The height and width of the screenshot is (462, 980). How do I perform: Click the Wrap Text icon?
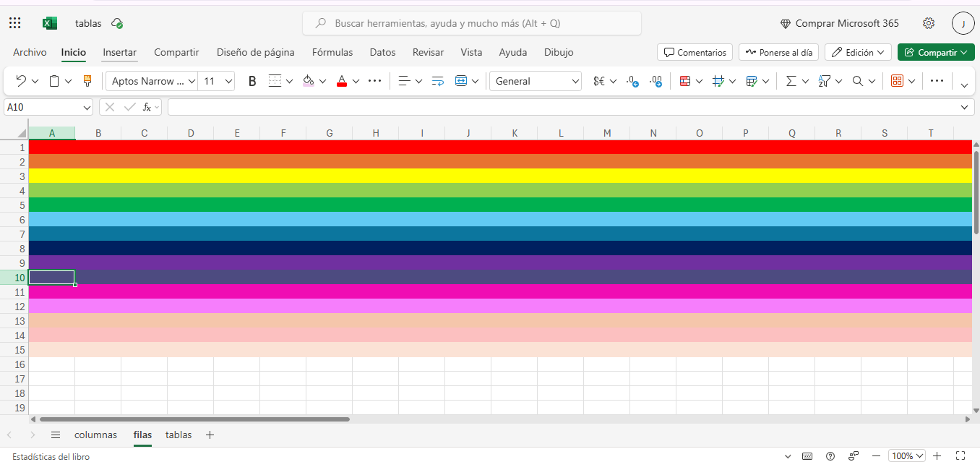click(437, 81)
